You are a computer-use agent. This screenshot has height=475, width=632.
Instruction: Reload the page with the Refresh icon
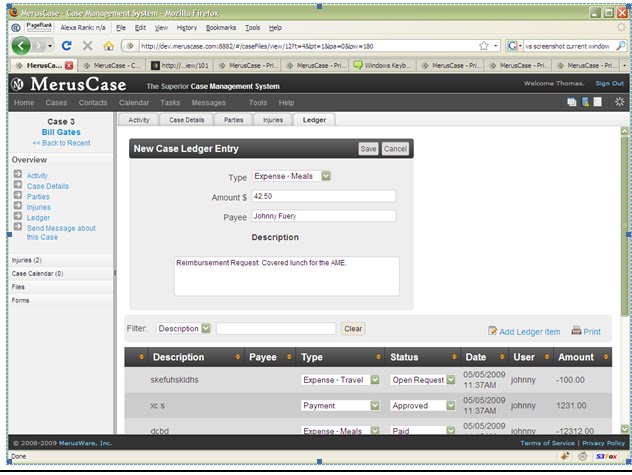pos(67,46)
